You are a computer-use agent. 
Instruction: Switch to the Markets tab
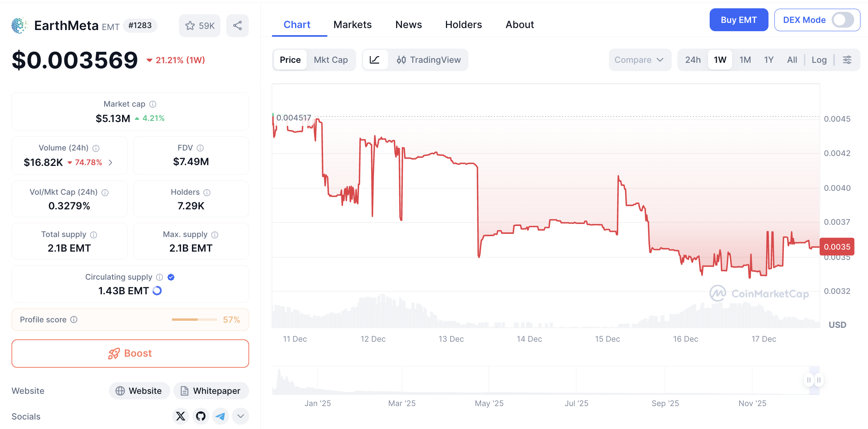pos(352,24)
